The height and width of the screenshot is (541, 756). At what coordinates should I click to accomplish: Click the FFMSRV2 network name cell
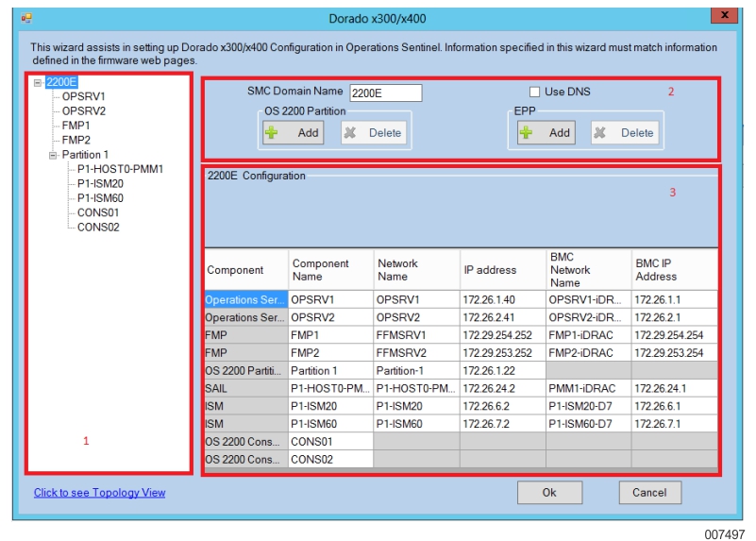click(x=417, y=353)
